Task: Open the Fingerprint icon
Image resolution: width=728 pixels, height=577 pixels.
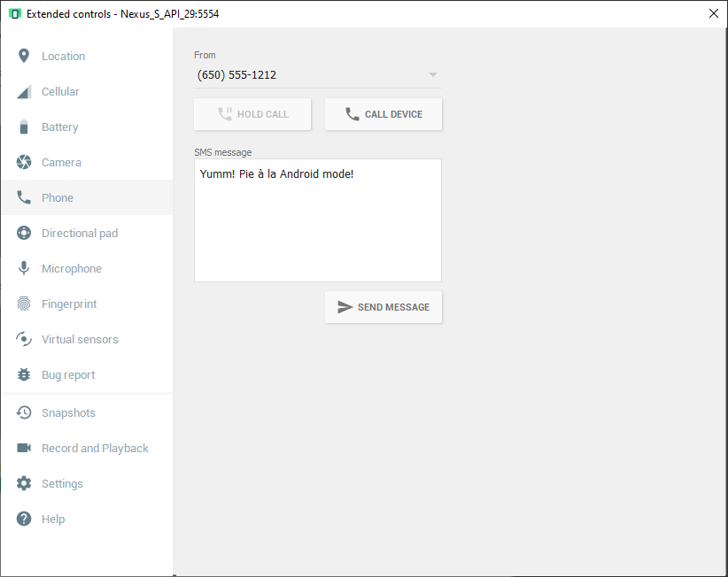Action: 24,304
